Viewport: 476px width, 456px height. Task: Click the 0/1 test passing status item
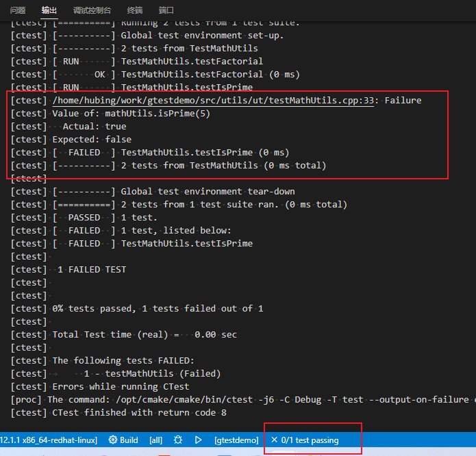point(305,440)
